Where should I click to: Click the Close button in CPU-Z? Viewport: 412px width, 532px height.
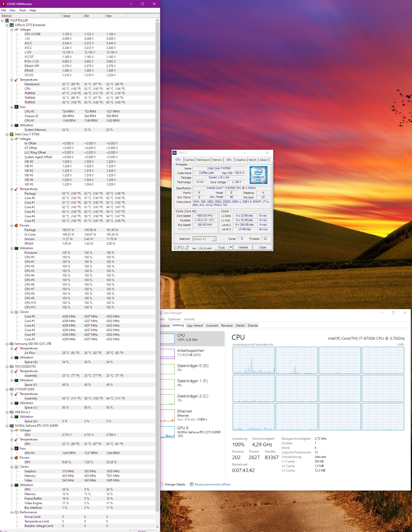point(263,247)
